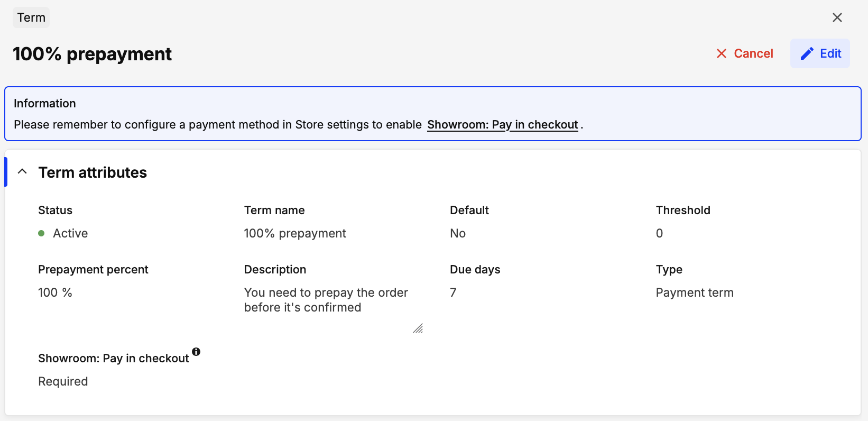Click the red X icon beside Cancel
This screenshot has width=868, height=421.
point(722,53)
